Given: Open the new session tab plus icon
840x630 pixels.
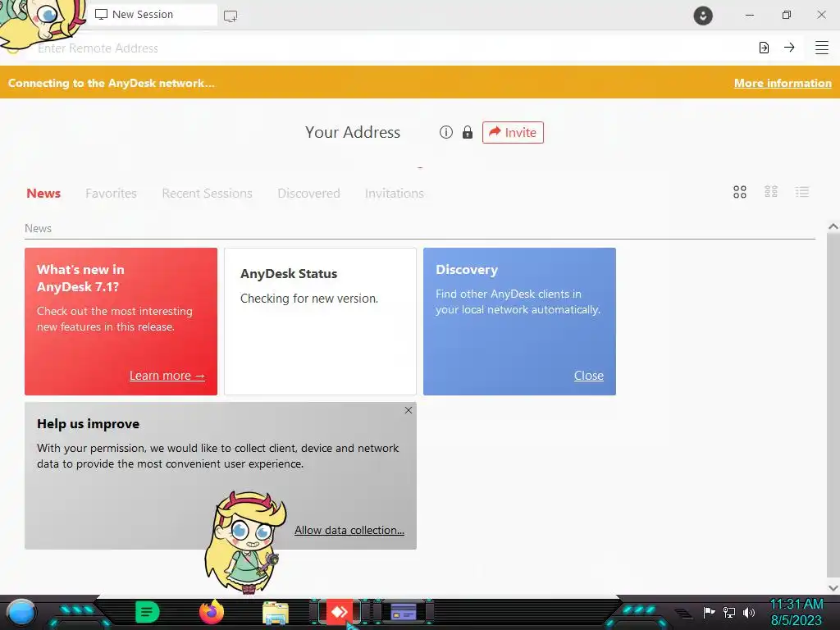Looking at the screenshot, I should pos(231,16).
